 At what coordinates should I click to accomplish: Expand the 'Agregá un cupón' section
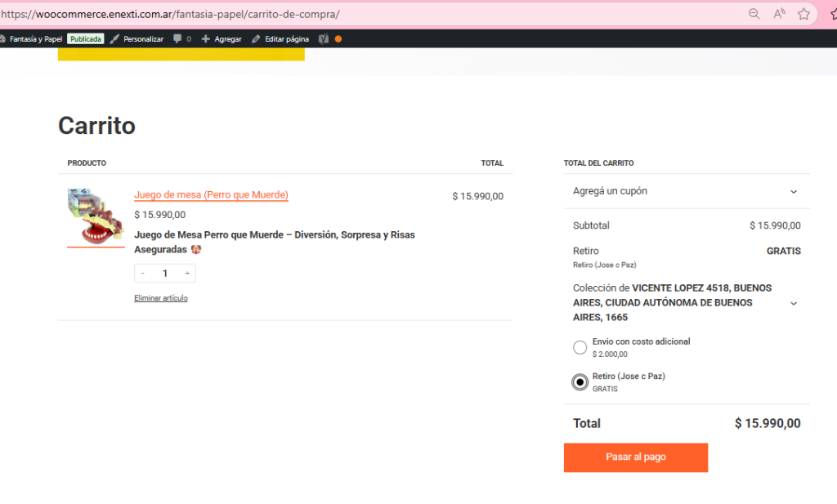(793, 191)
